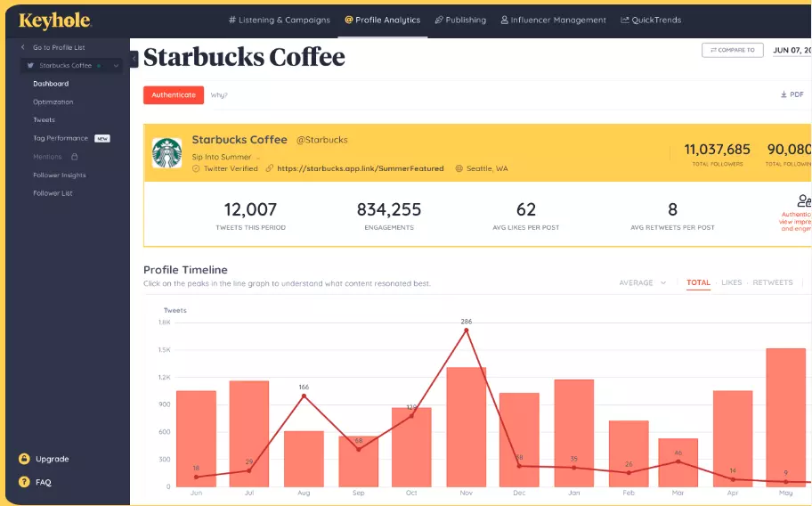The image size is (812, 506).
Task: Click the NEW badge next to Tag Performance
Action: [102, 138]
